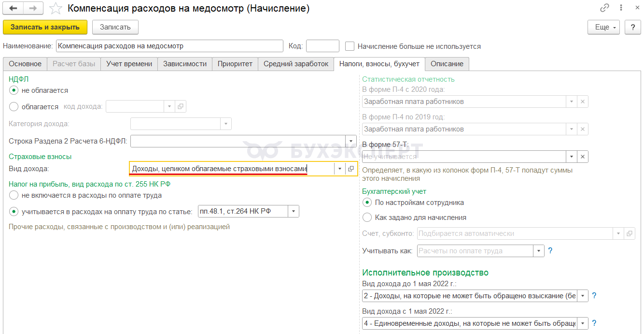Viewport: 644px width, 334px height.
Task: Switch to the Учет времени tab
Action: pyautogui.click(x=129, y=64)
